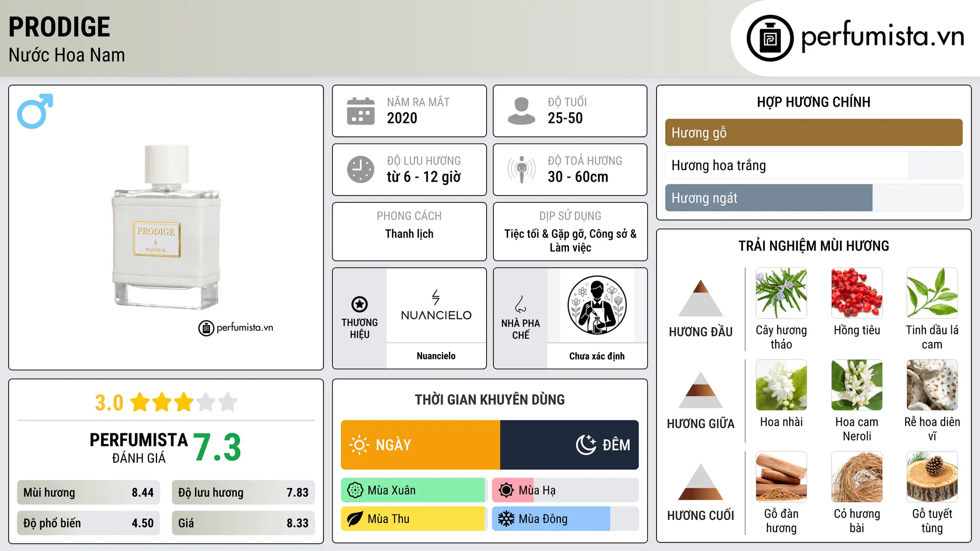Open the Hoa nhài note image
The image size is (980, 551).
pos(781,385)
